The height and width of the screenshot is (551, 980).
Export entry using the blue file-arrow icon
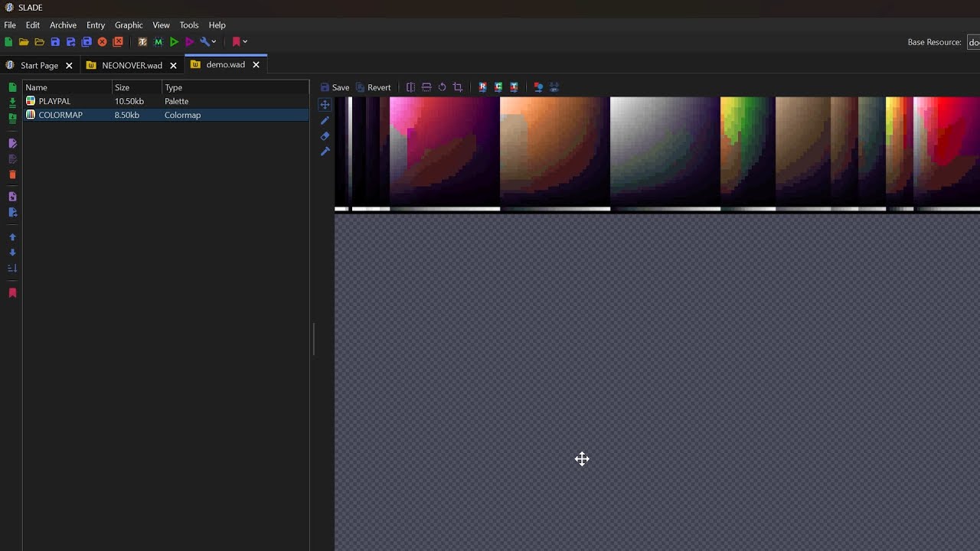[12, 213]
